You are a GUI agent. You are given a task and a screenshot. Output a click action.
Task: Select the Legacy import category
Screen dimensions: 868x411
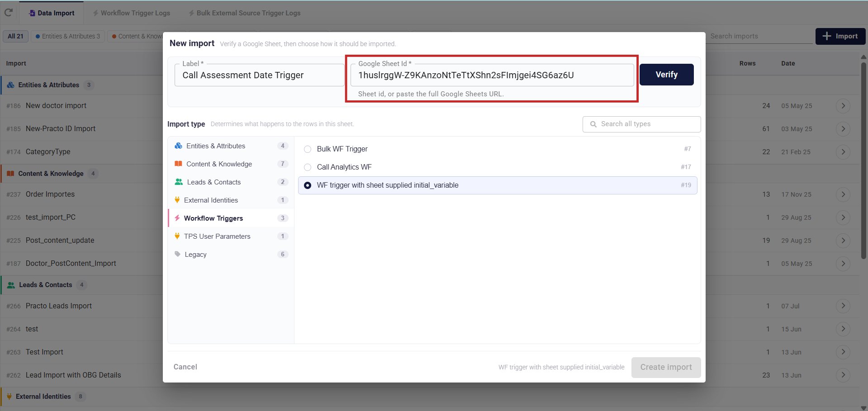point(231,254)
